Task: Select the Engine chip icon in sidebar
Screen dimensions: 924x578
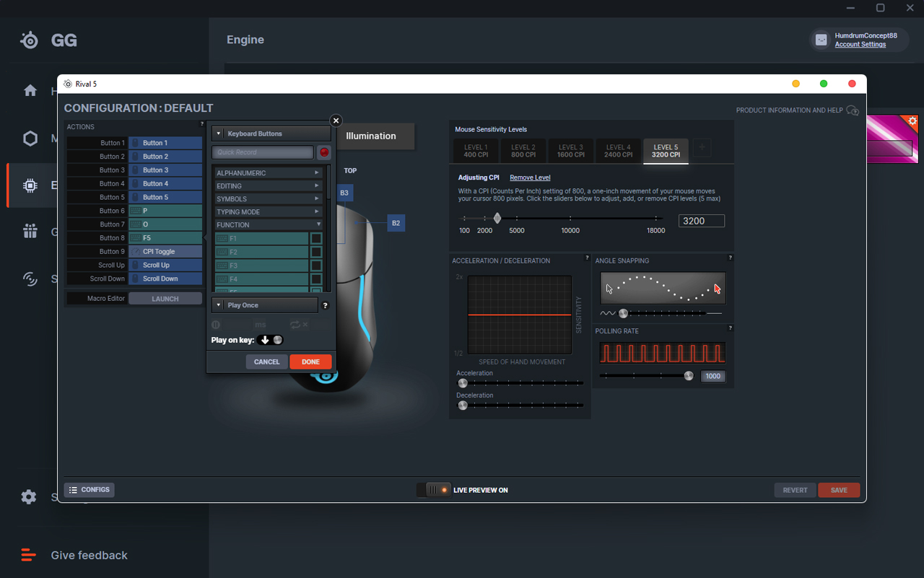Action: click(x=30, y=185)
